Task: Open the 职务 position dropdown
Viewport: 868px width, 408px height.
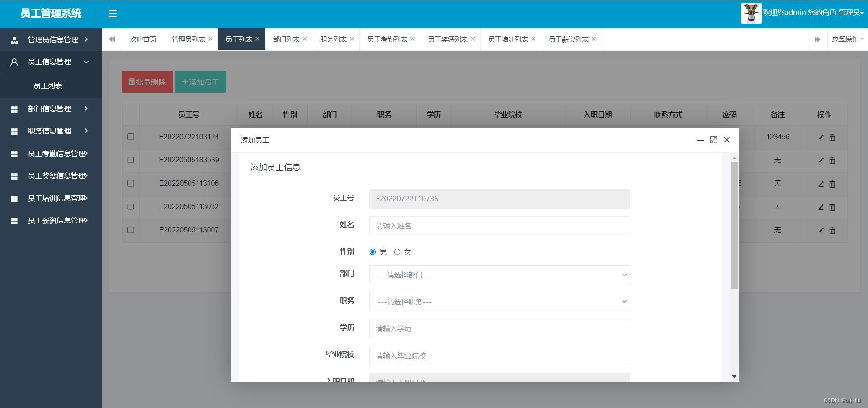Action: click(499, 302)
